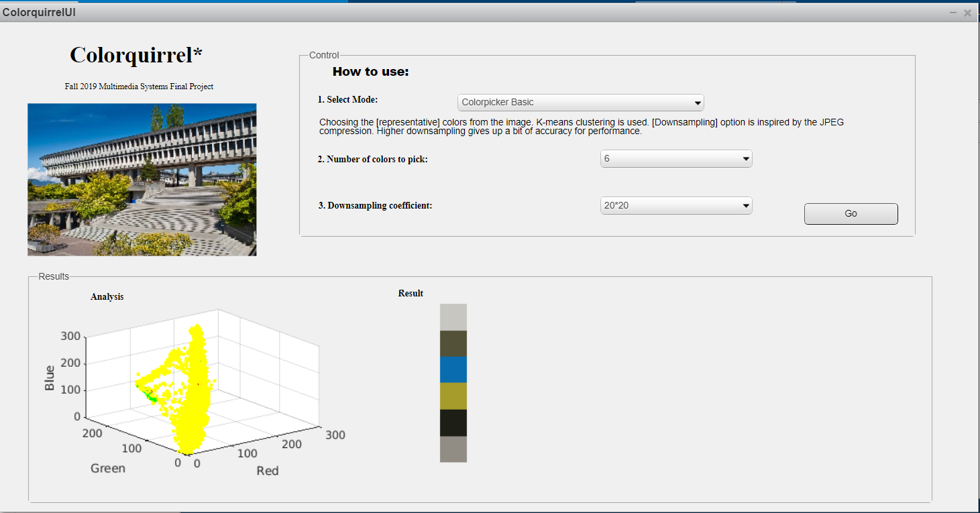Screen dimensions: 980x513
Task: Minimize the ColorquirrelUI window
Action: click(952, 13)
